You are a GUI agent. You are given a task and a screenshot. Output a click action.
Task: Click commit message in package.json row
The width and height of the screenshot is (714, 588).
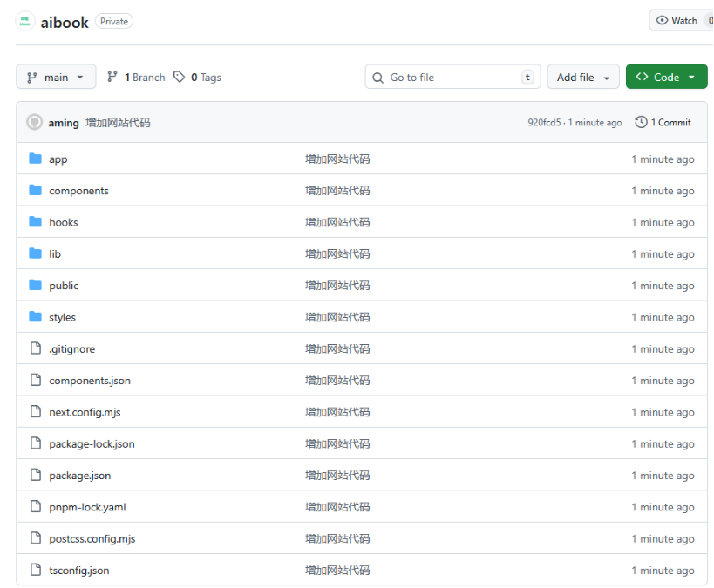pyautogui.click(x=337, y=475)
